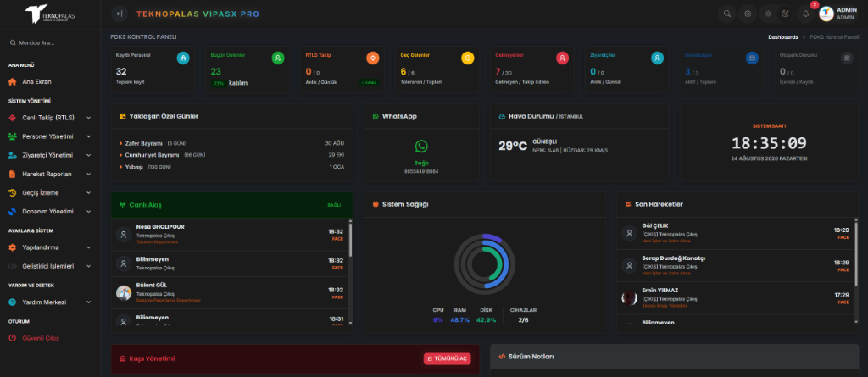The height and width of the screenshot is (377, 868).
Task: Open Gül ÇELİK entry in Son Hareketler
Action: [x=736, y=233]
